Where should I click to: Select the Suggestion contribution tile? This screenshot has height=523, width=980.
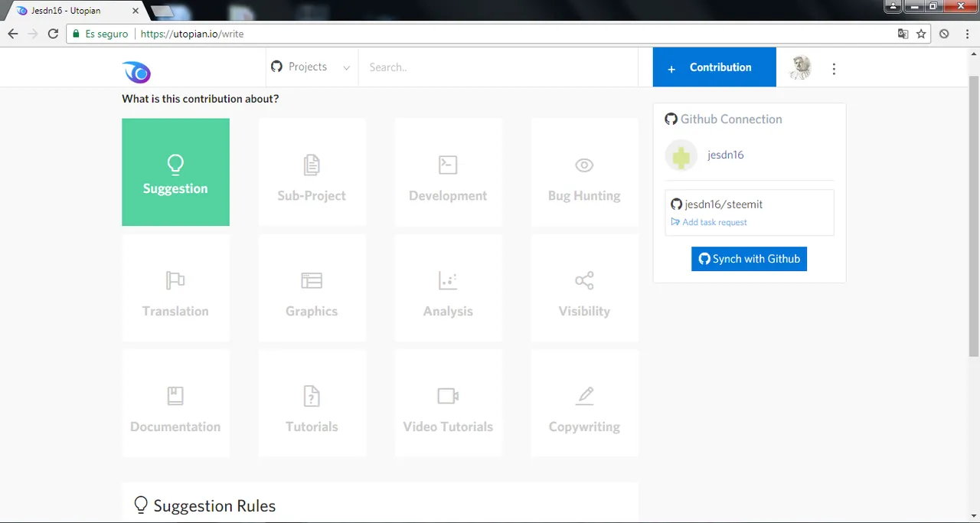coord(175,172)
